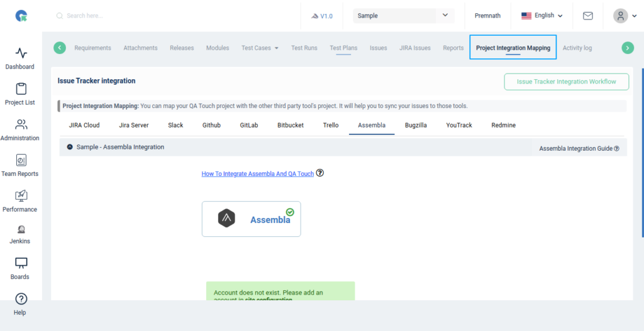Click green check mark on Assembla card
This screenshot has width=644, height=331.
pos(290,212)
